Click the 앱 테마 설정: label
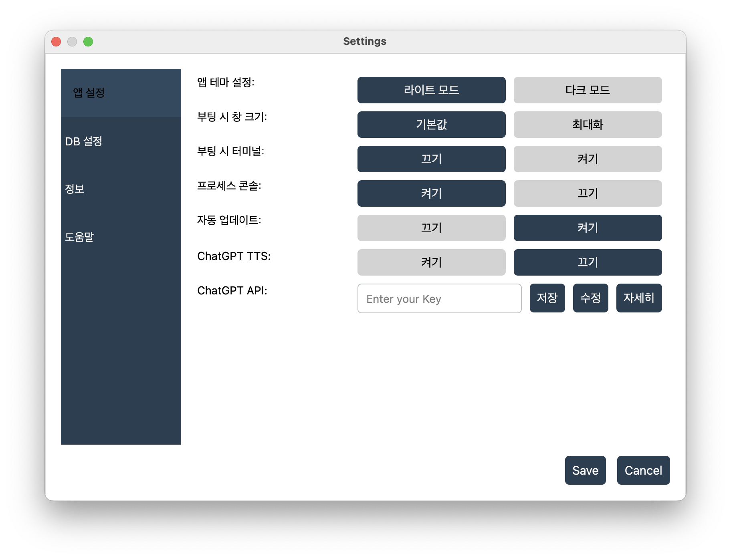The image size is (731, 560). pyautogui.click(x=226, y=83)
